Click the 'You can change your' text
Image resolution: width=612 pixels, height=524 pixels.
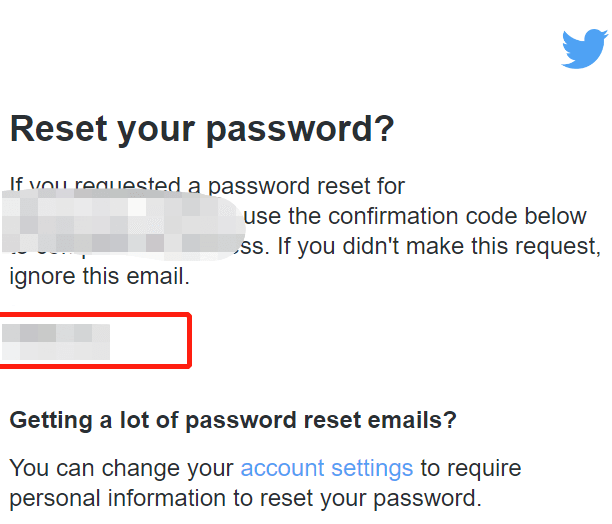pos(121,468)
